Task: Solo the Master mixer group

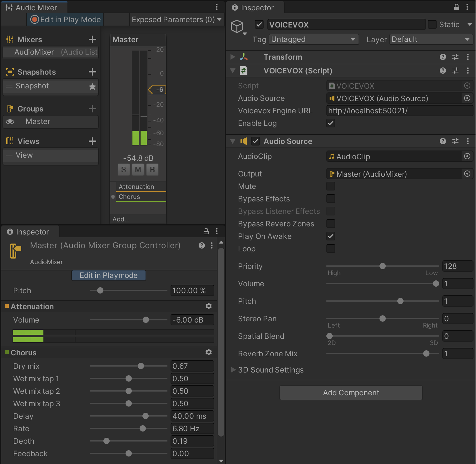Action: pos(124,170)
